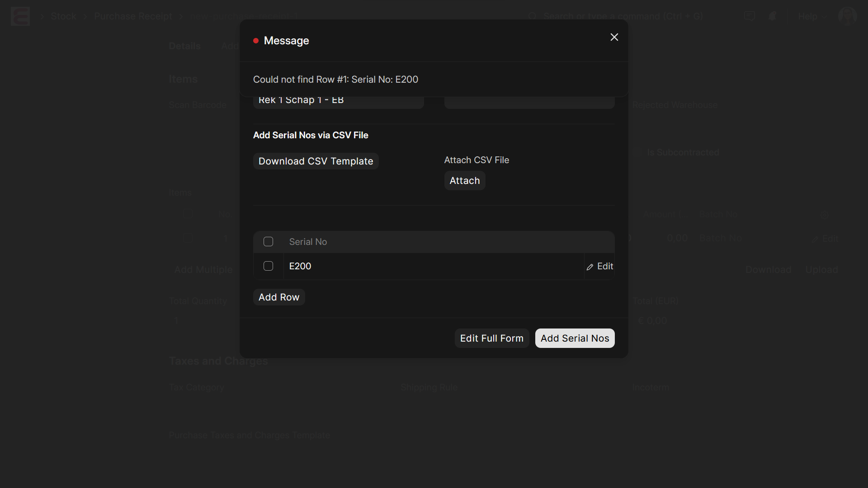Click the red dot beside Message title

pos(256,41)
